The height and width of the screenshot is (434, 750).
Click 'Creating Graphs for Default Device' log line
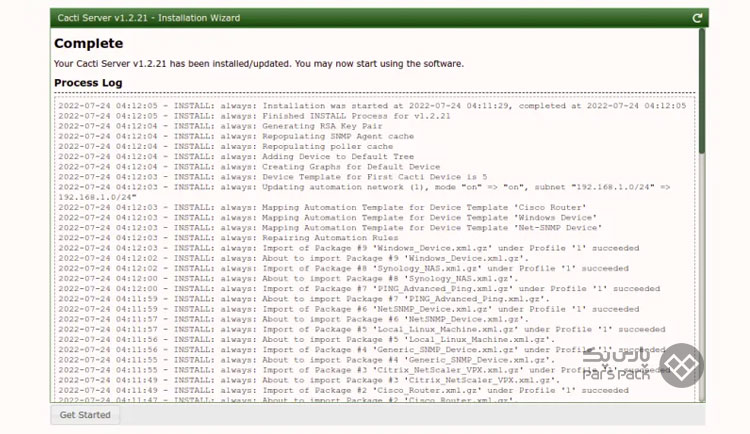click(x=249, y=167)
